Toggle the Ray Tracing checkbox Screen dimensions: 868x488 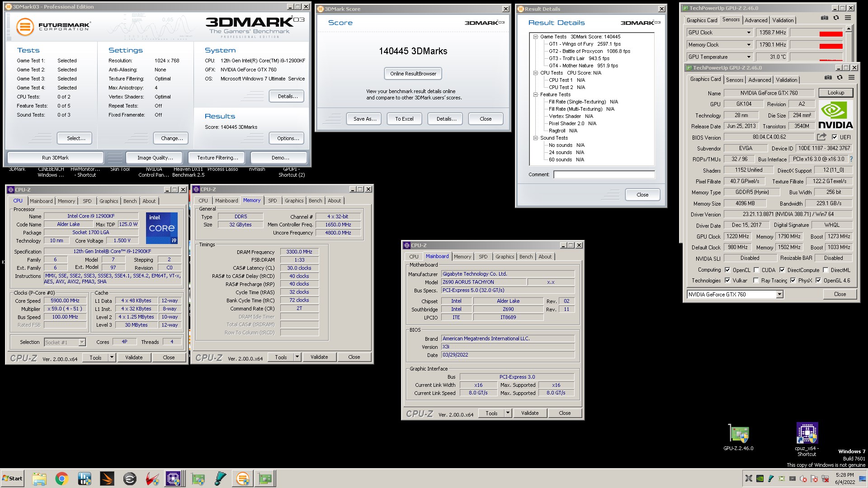point(756,281)
